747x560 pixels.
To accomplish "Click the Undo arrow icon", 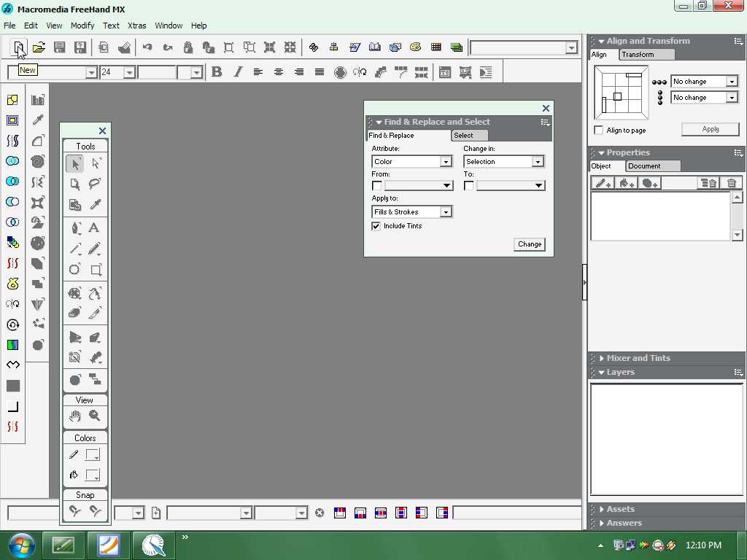I will [x=147, y=47].
